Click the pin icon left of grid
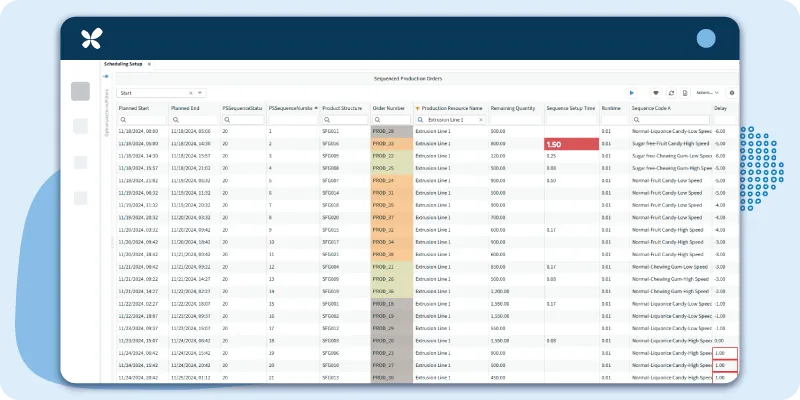Image resolution: width=800 pixels, height=400 pixels. click(x=106, y=76)
